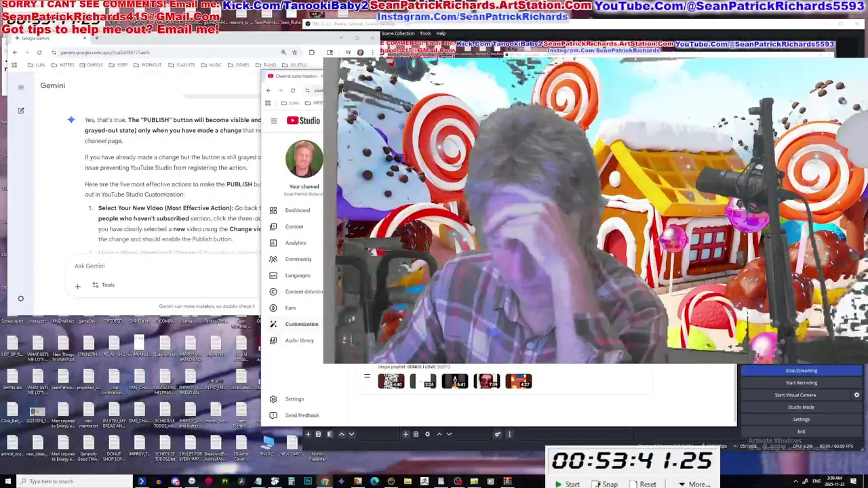
Task: Grab the playlist section reorder handle
Action: (x=367, y=375)
